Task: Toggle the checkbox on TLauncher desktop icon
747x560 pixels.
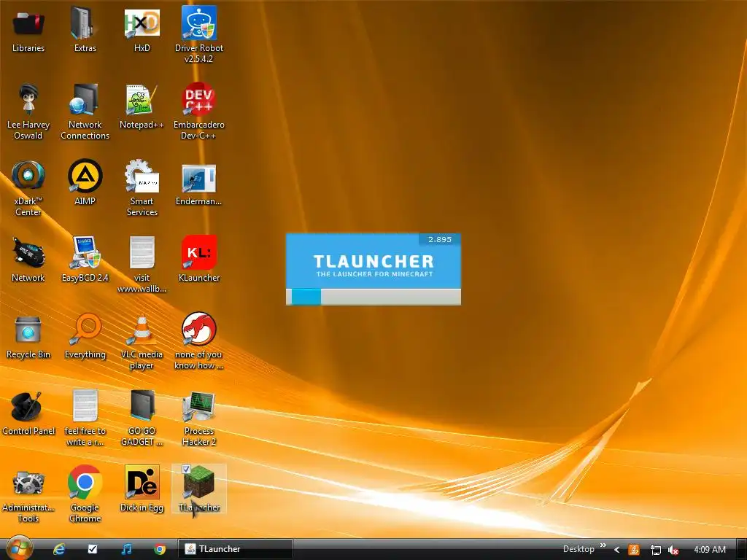Action: 186,469
